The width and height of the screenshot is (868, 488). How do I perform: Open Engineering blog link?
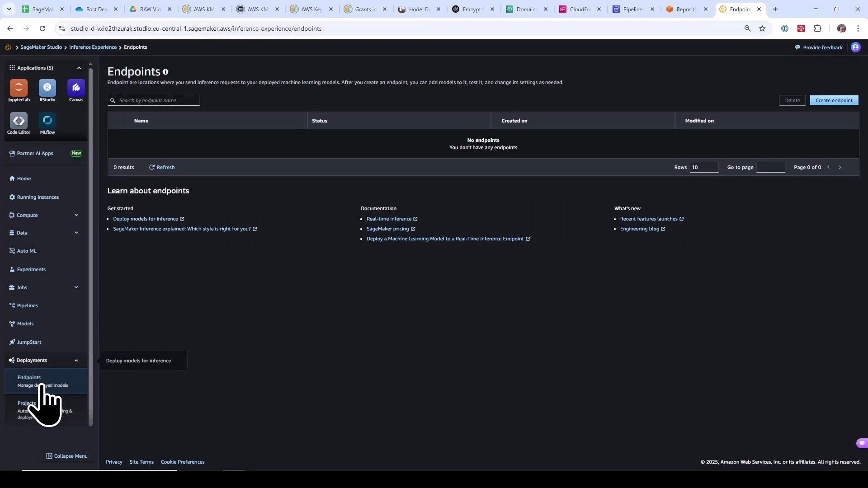[x=642, y=229]
